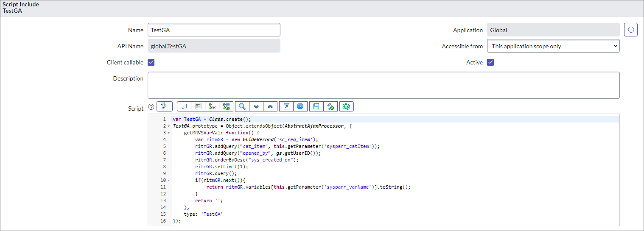This screenshot has width=644, height=231.
Task: Toggle syntax editor macros/tree icon
Action: [x=164, y=106]
